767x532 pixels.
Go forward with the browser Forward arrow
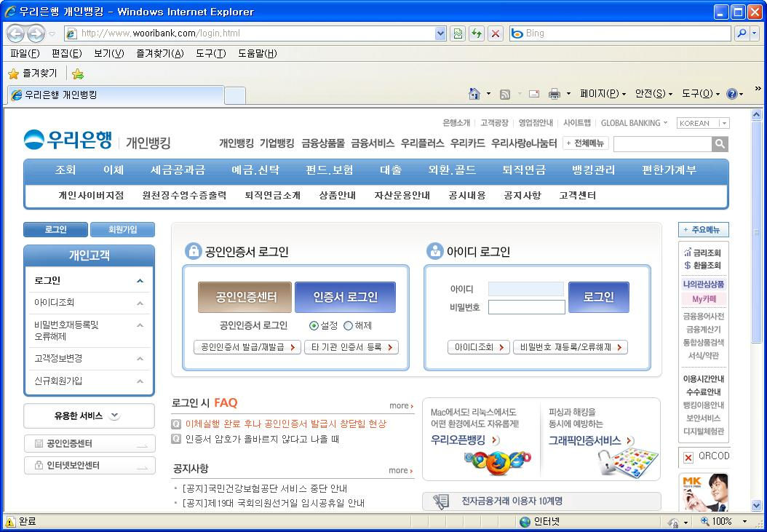pyautogui.click(x=36, y=33)
